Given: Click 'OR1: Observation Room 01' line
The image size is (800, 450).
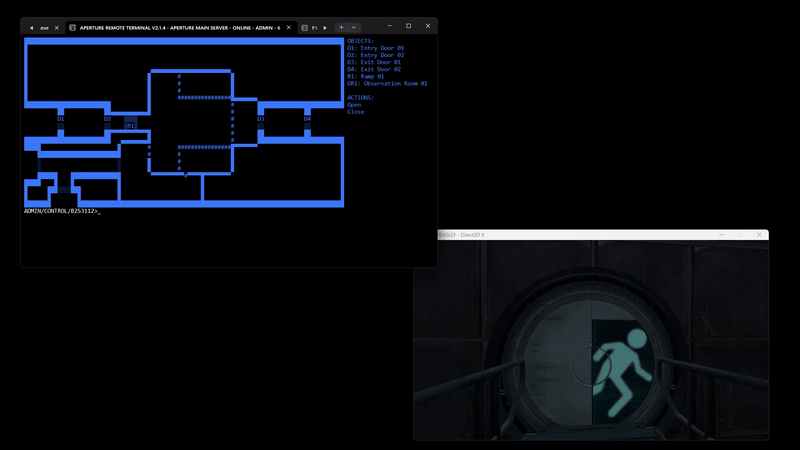Looking at the screenshot, I should click(387, 84).
